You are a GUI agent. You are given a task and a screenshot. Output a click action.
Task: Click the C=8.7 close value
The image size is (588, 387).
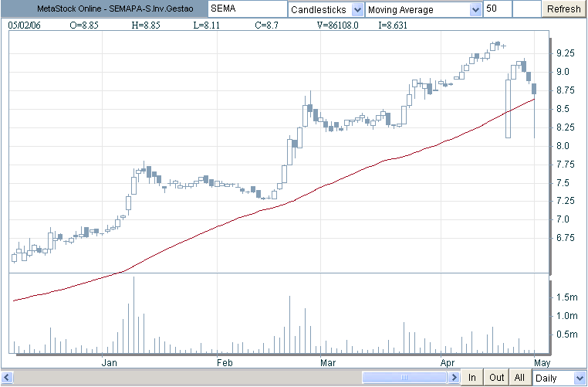coord(267,25)
